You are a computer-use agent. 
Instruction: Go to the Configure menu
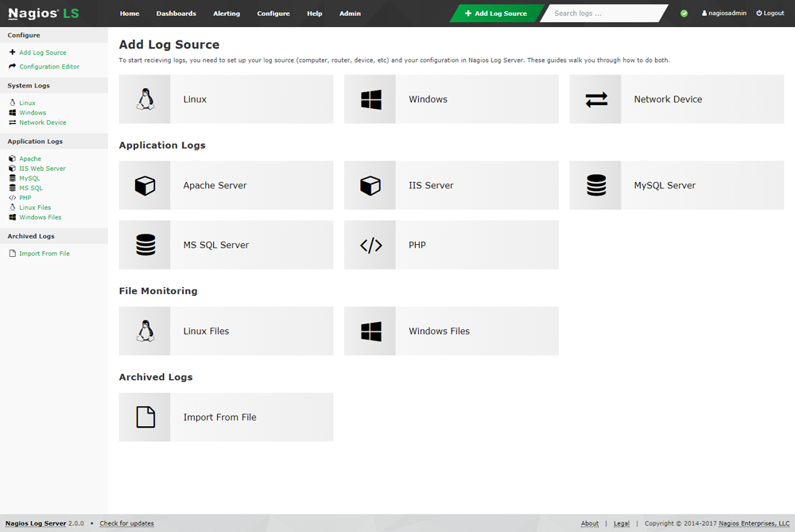click(273, 14)
